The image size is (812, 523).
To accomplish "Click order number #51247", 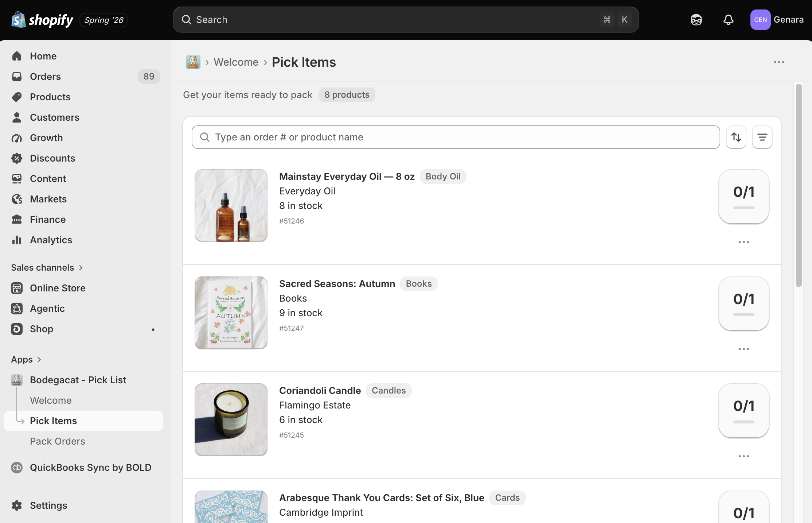I will tap(292, 328).
